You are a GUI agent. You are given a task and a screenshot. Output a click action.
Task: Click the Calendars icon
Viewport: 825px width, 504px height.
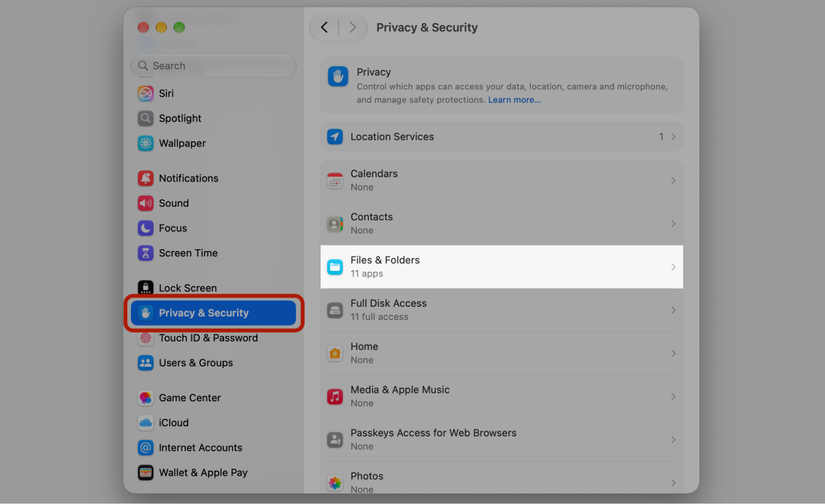(335, 181)
